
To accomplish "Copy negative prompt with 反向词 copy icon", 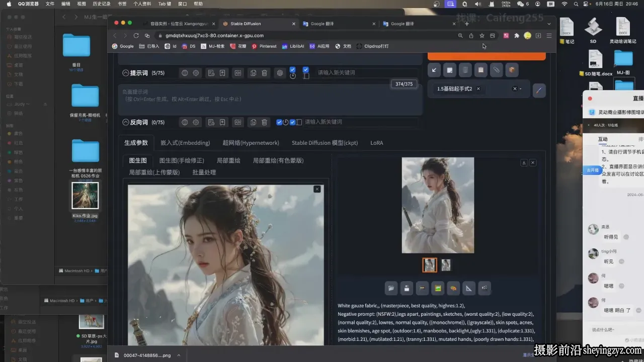I will tap(253, 122).
